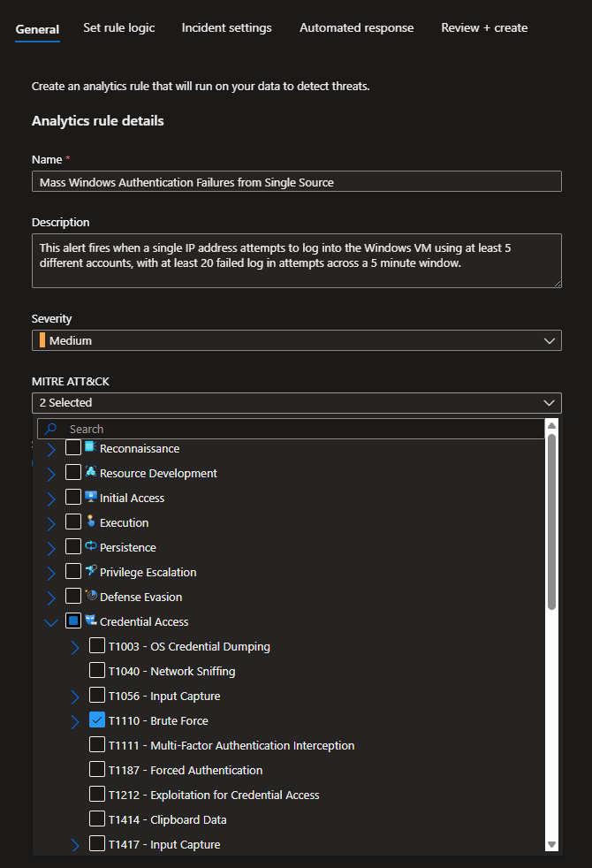The width and height of the screenshot is (592, 868).
Task: Click the MITRE ATT&CK search field
Action: click(300, 429)
